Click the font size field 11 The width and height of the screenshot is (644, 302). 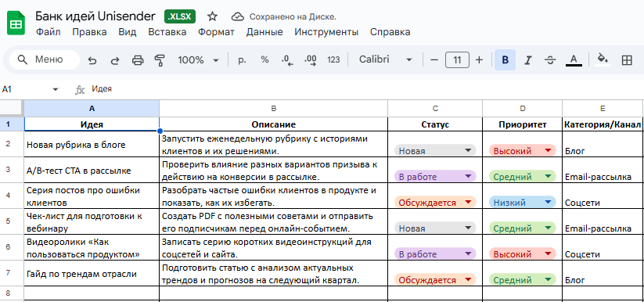457,60
